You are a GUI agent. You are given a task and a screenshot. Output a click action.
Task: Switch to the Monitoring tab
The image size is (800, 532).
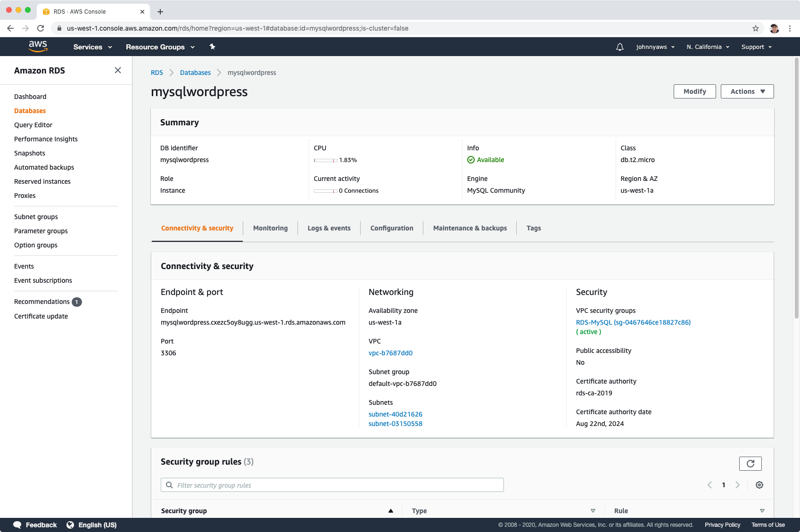270,228
